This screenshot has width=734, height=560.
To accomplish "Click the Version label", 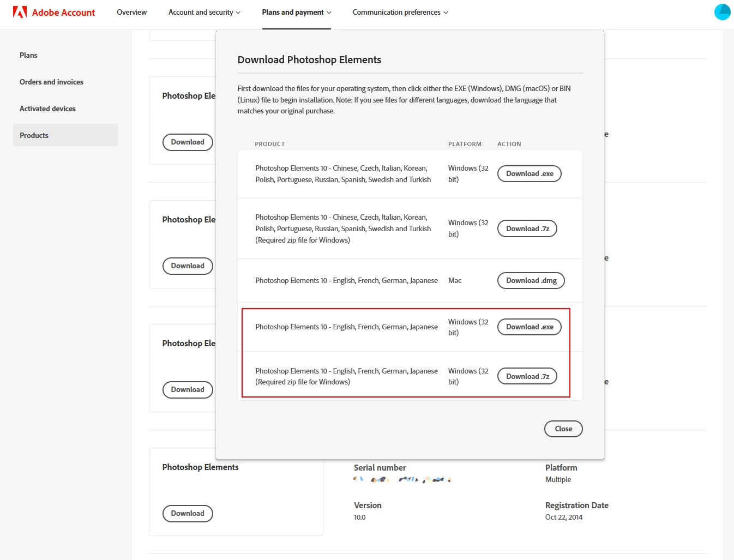I will tap(368, 505).
